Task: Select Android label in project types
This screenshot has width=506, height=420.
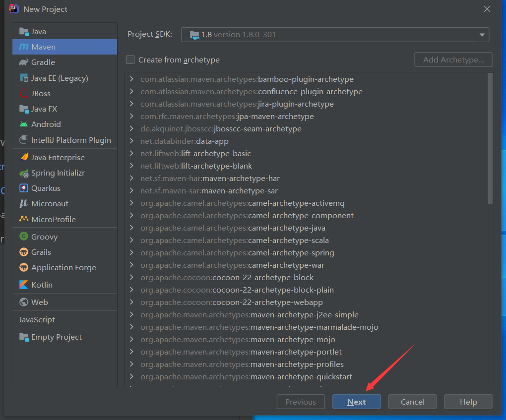Action: 46,124
